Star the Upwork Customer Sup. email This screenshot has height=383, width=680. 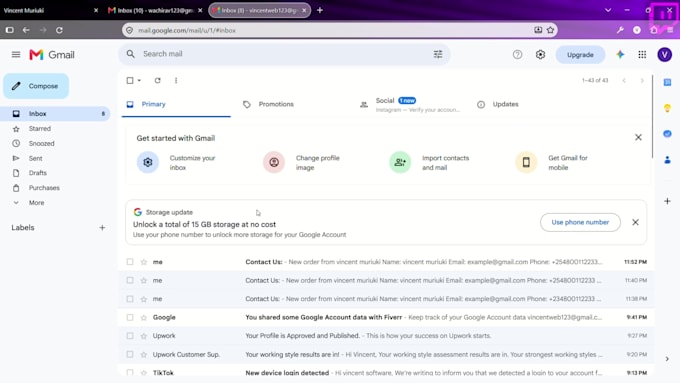click(x=144, y=354)
